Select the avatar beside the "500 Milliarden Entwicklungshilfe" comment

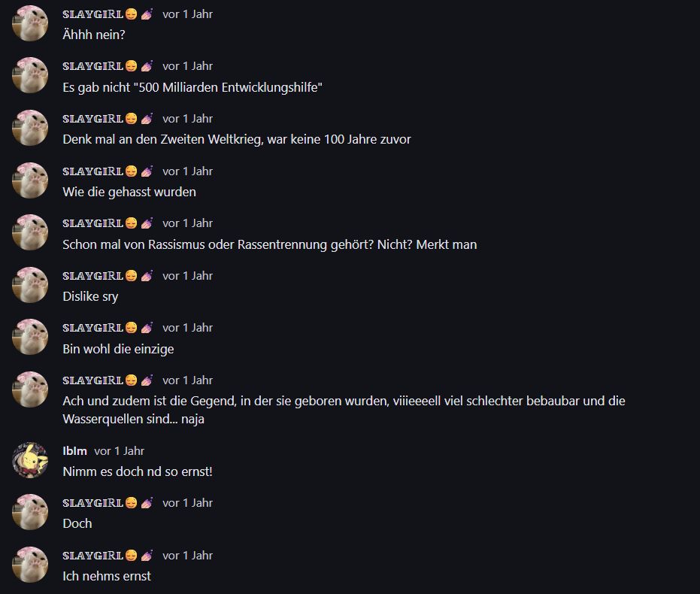click(31, 75)
